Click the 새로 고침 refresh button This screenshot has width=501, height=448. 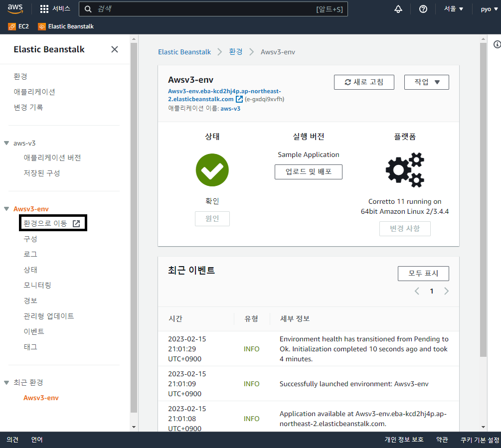tap(364, 82)
